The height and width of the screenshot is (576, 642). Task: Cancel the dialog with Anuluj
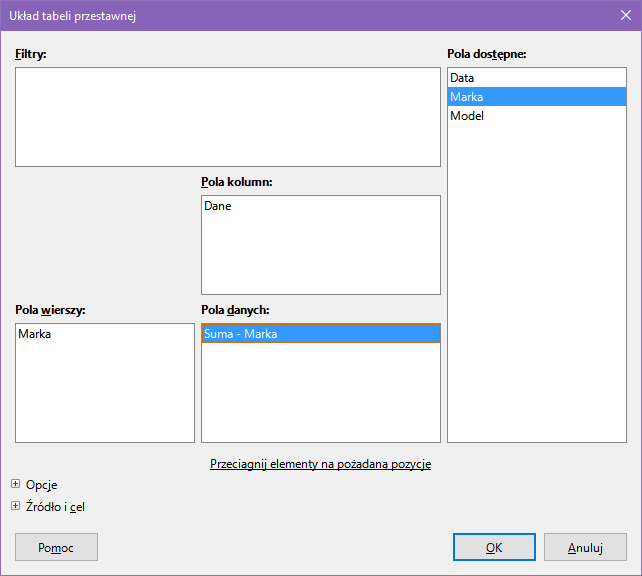coord(585,547)
